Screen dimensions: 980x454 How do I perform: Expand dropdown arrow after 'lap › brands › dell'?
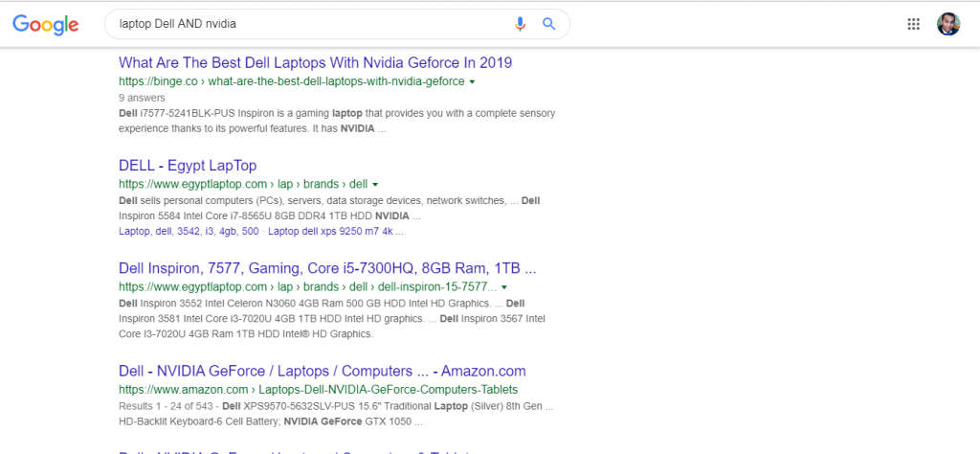375,185
